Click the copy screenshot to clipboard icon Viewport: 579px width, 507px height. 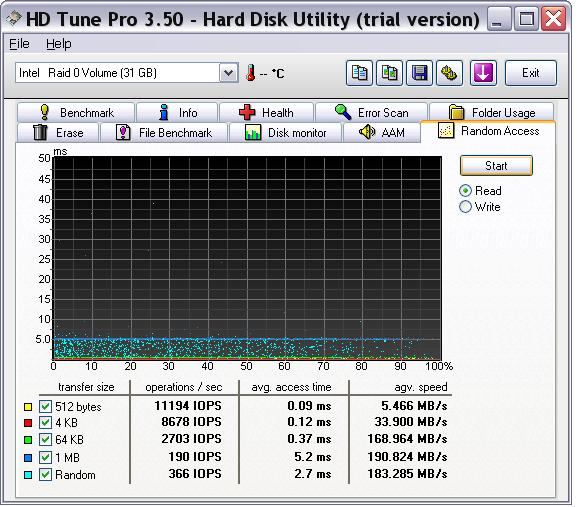click(x=389, y=73)
